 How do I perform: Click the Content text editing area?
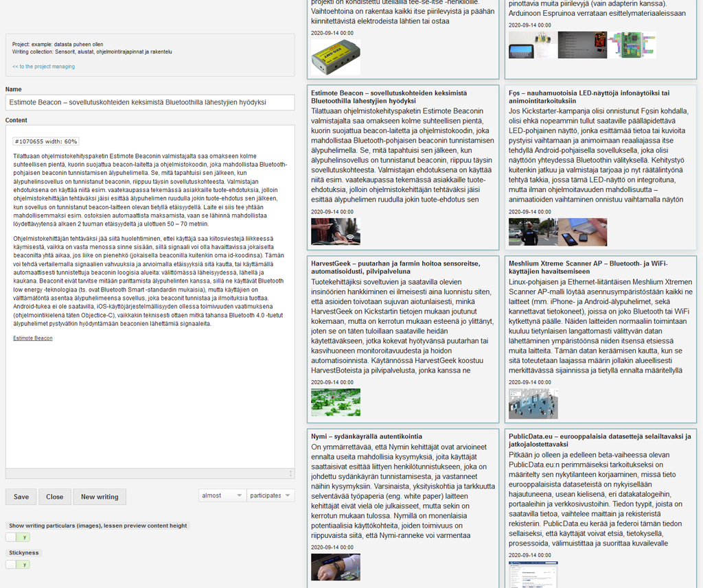150,296
